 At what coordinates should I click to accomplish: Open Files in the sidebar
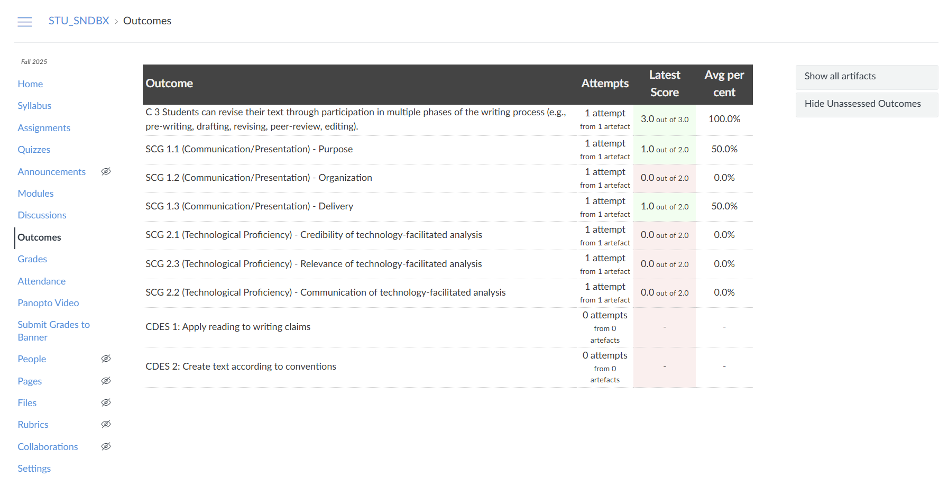pyautogui.click(x=27, y=403)
